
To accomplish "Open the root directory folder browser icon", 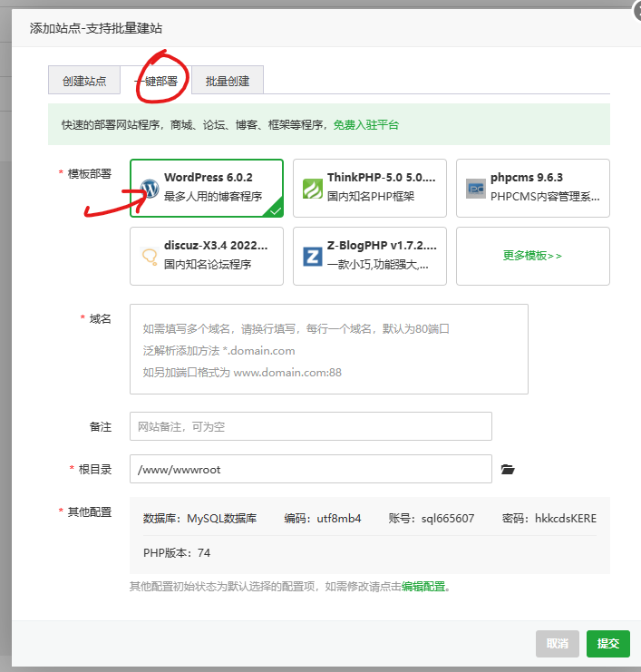I will click(x=508, y=470).
